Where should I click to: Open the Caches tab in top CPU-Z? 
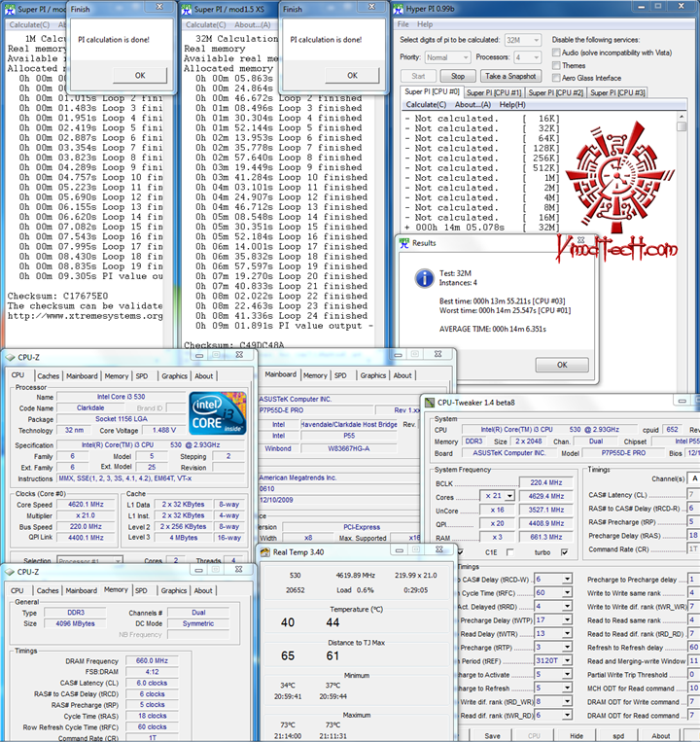coord(49,375)
